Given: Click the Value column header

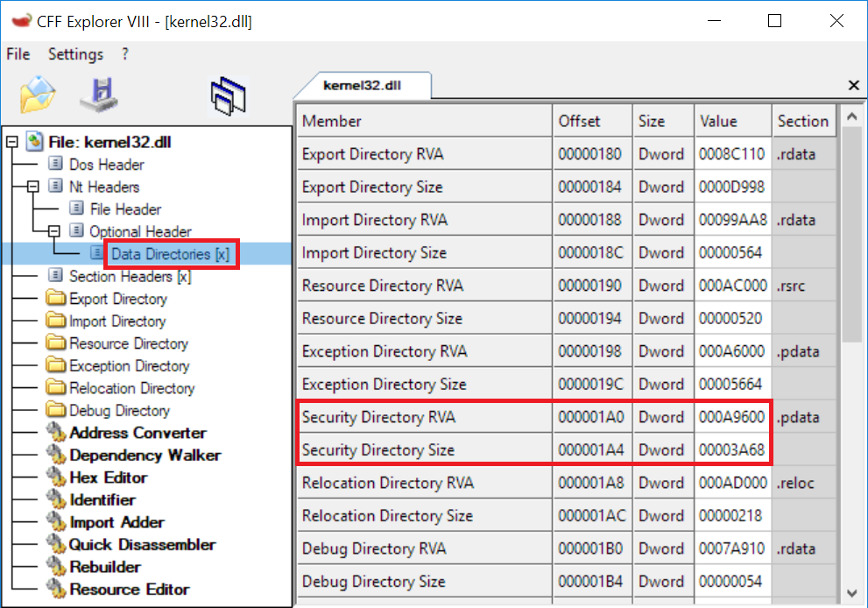Looking at the screenshot, I should (733, 121).
